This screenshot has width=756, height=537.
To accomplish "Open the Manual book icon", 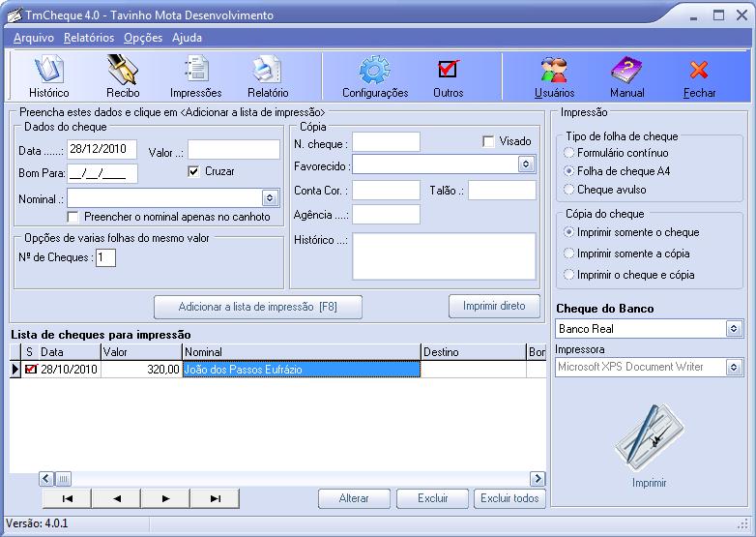I will click(626, 72).
